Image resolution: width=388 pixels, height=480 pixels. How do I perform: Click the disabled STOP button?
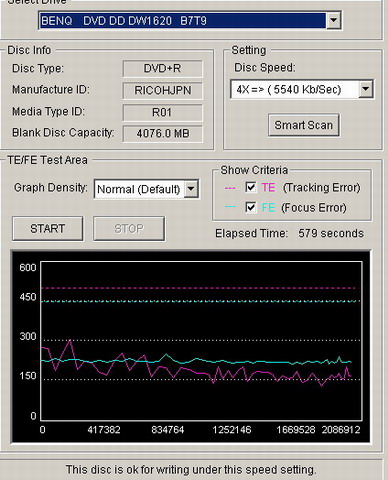129,229
